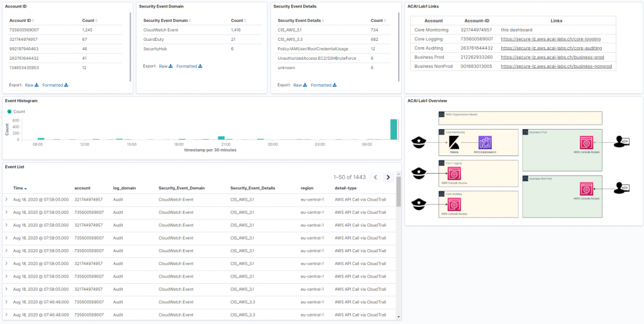
Task: Download Formatted export in Account ID panel
Action: [x=55, y=85]
